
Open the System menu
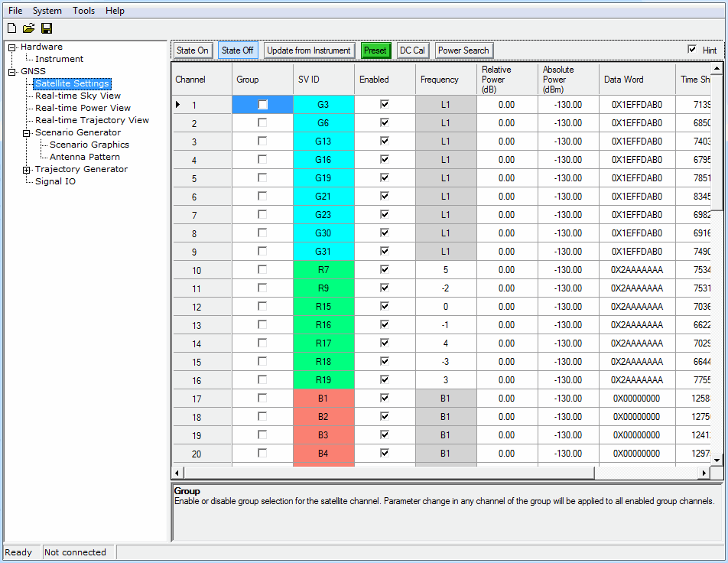pyautogui.click(x=47, y=11)
